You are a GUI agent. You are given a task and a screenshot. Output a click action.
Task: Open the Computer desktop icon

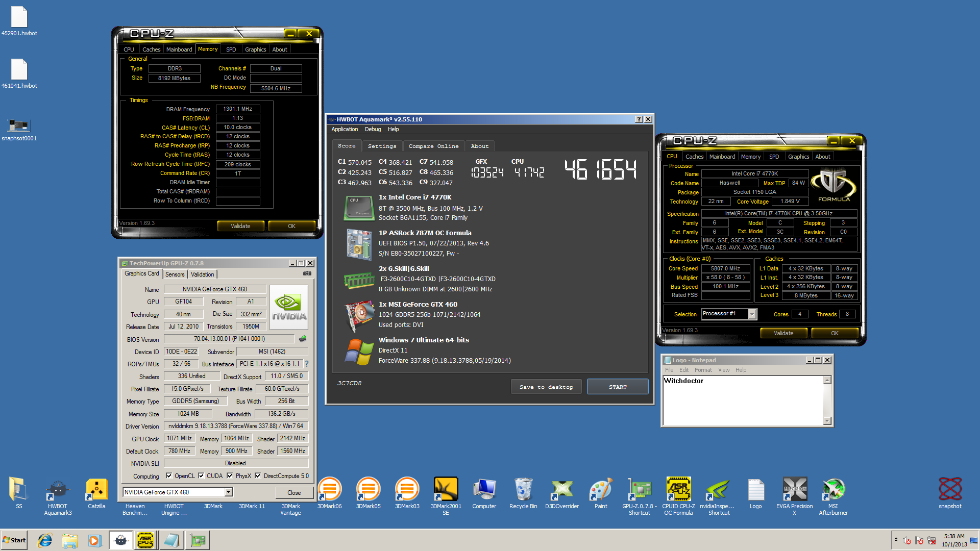point(484,493)
